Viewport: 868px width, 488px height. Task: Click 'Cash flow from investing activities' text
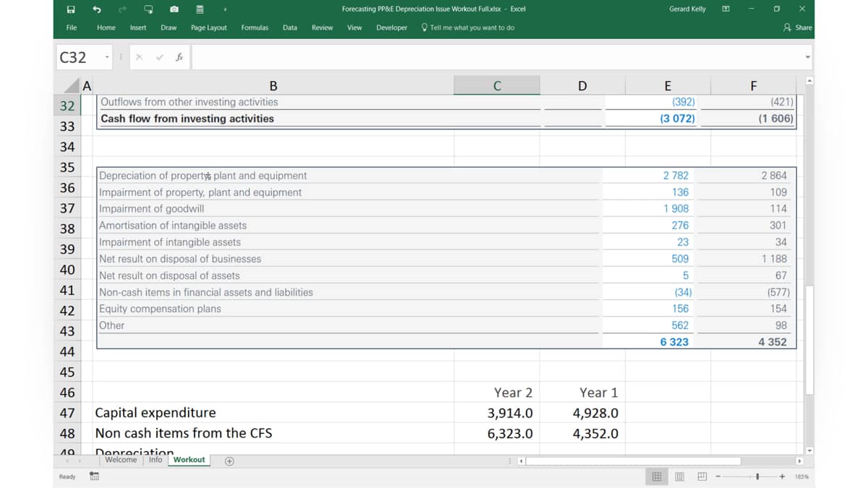point(187,119)
